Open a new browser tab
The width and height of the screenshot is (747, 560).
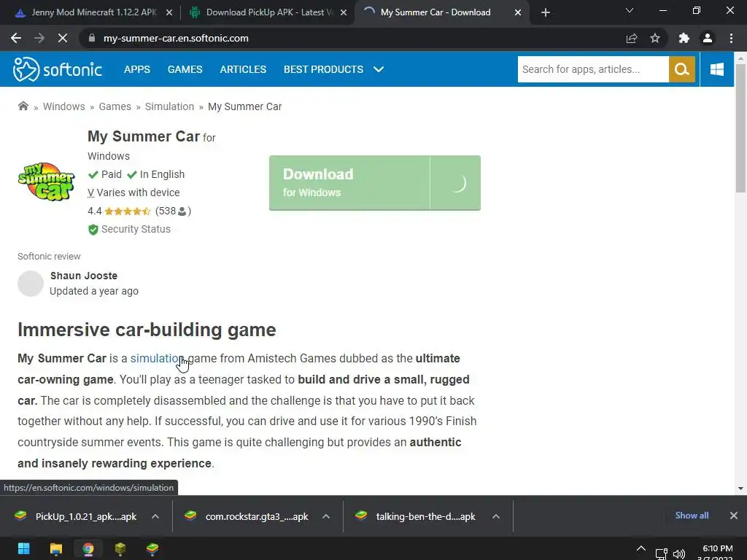546,12
